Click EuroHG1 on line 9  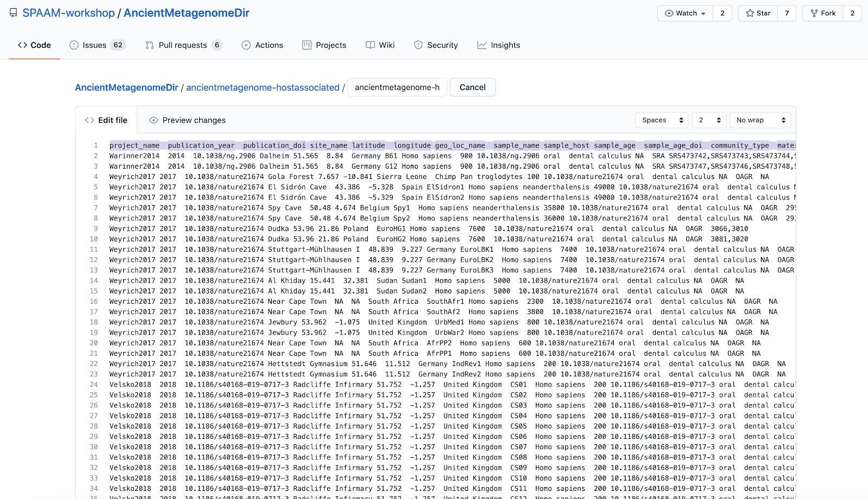(391, 228)
